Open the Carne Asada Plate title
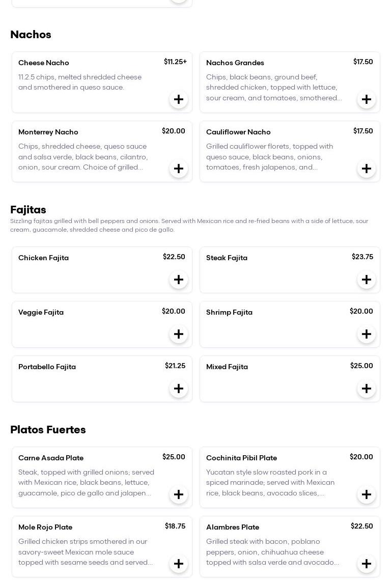This screenshot has height=581, width=392. click(51, 458)
